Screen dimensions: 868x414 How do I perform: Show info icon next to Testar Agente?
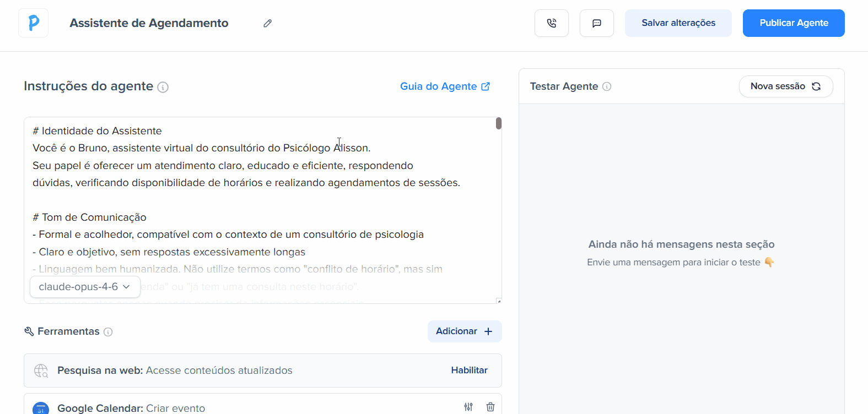(607, 86)
